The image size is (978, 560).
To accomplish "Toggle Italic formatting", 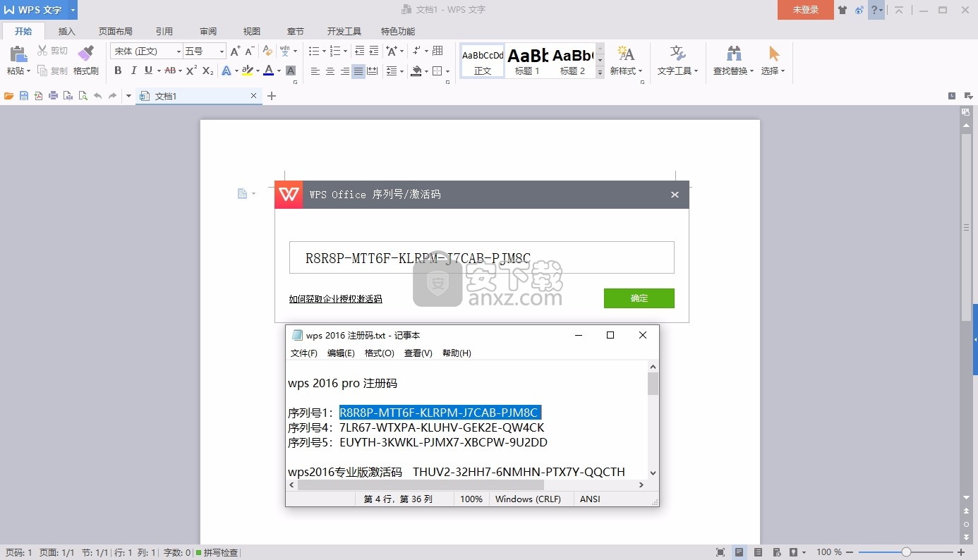I will [133, 71].
